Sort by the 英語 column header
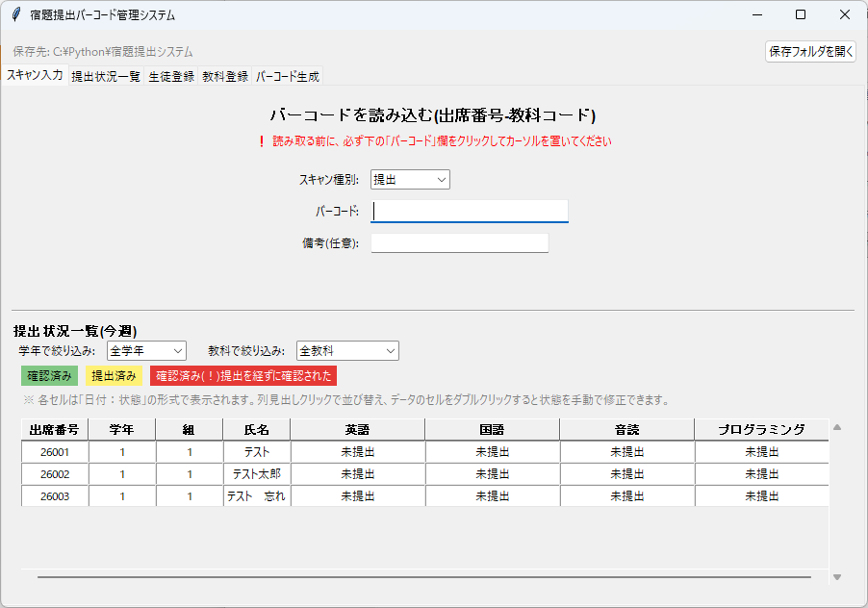 (x=358, y=429)
